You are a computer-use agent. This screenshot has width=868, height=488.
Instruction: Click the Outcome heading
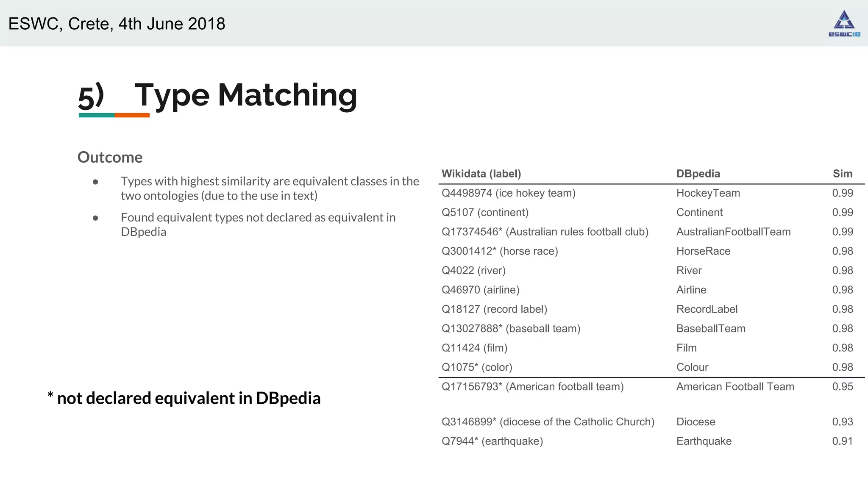(x=110, y=157)
